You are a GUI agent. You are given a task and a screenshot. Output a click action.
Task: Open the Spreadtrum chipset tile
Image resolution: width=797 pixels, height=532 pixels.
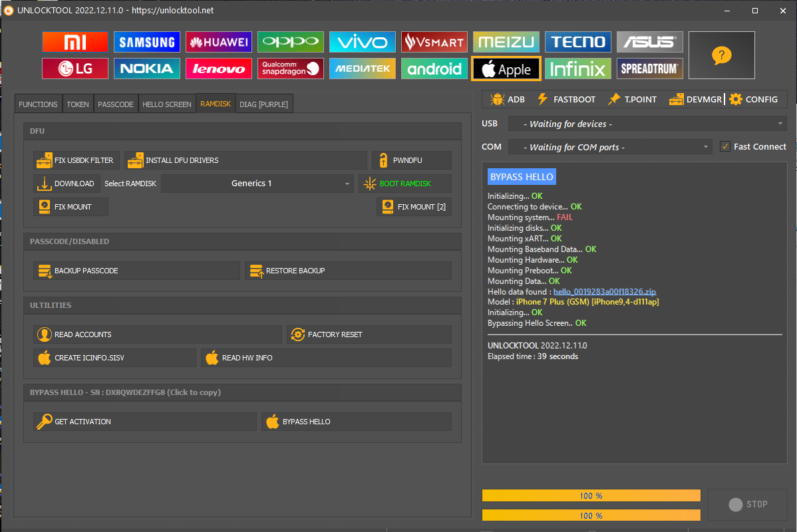point(649,68)
